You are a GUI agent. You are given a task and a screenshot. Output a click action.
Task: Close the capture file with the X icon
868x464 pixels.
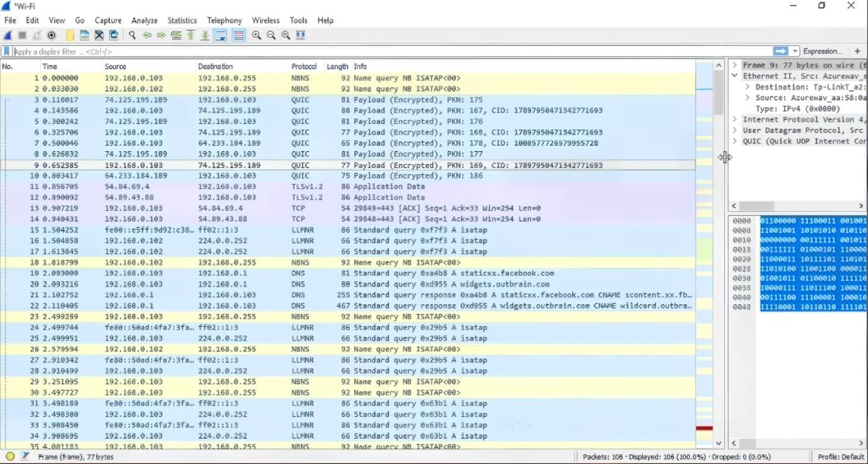click(99, 35)
